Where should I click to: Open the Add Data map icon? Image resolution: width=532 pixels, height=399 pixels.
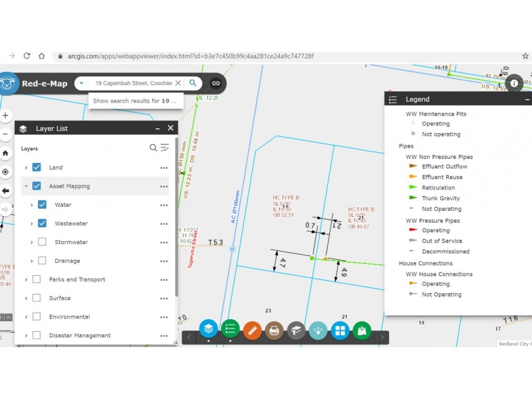click(362, 330)
